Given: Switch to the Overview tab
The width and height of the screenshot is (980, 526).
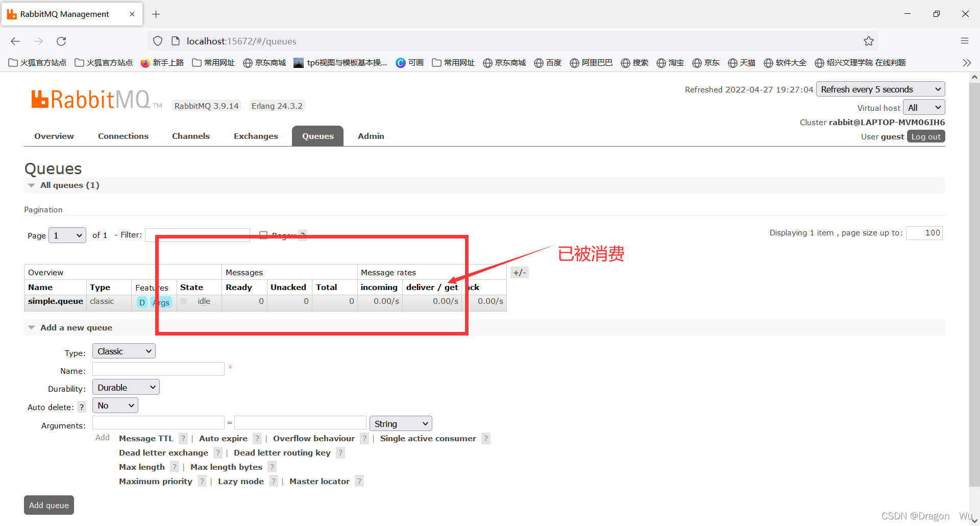Looking at the screenshot, I should 54,136.
